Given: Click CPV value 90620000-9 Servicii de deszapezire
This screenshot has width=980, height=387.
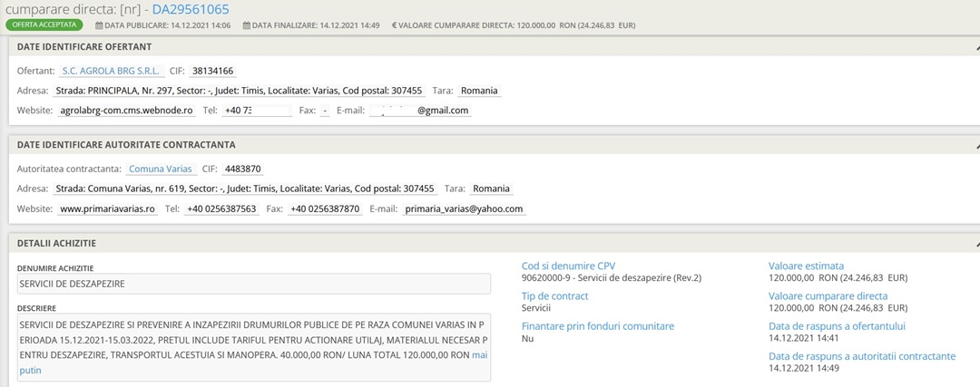Looking at the screenshot, I should point(612,277).
